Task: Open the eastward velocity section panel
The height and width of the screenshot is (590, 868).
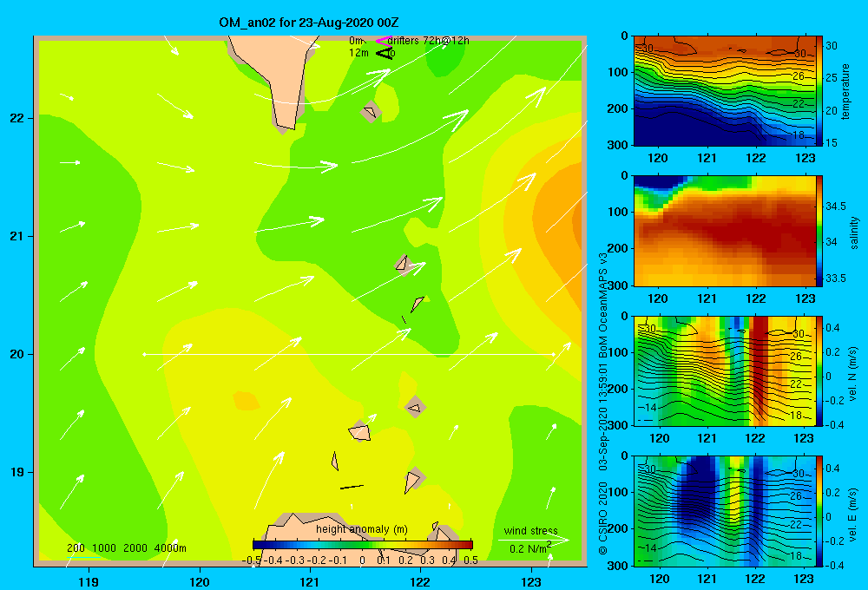Action: coord(725,511)
